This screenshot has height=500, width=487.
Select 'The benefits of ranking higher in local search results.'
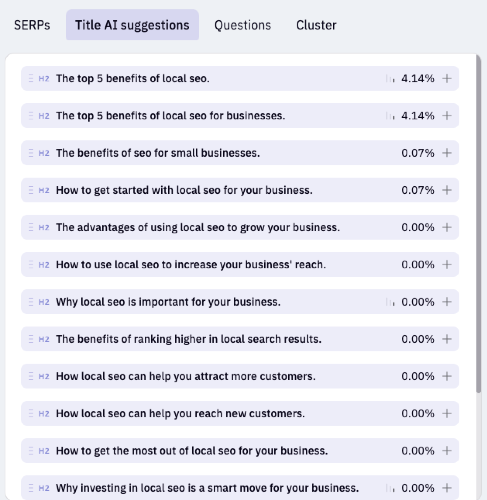coord(240,339)
